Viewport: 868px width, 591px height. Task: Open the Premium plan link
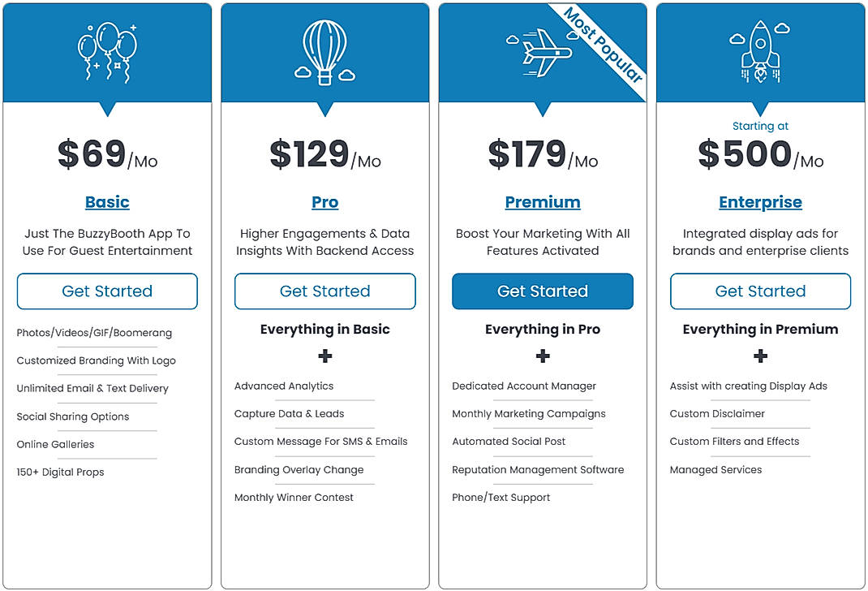click(542, 201)
